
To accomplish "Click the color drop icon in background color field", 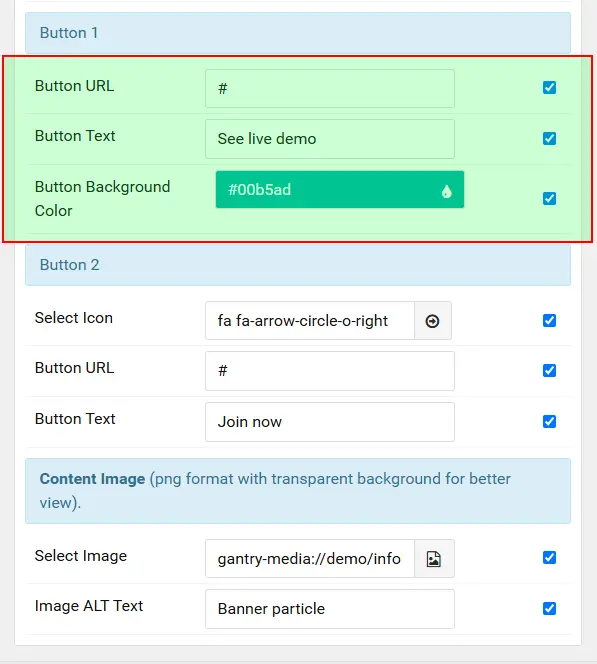I will [x=446, y=191].
